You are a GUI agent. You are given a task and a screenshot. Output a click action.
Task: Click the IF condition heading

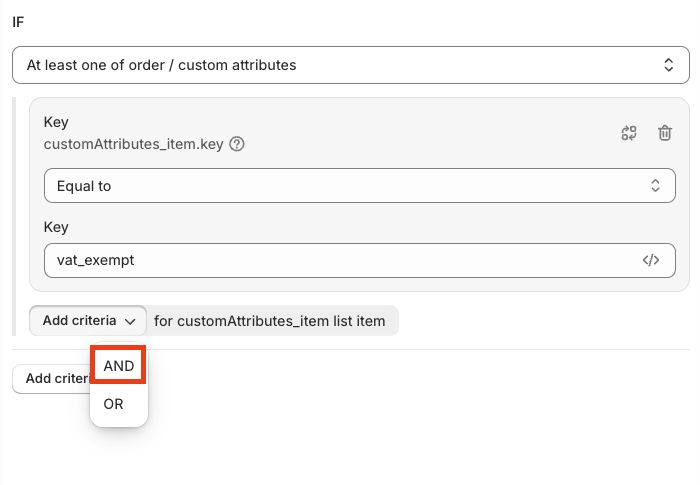pyautogui.click(x=19, y=20)
